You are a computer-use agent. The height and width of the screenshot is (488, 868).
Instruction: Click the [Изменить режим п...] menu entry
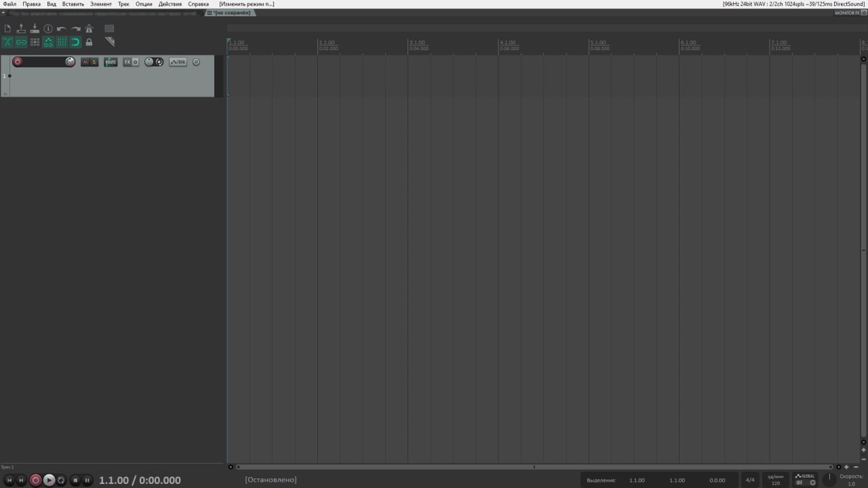tap(247, 4)
